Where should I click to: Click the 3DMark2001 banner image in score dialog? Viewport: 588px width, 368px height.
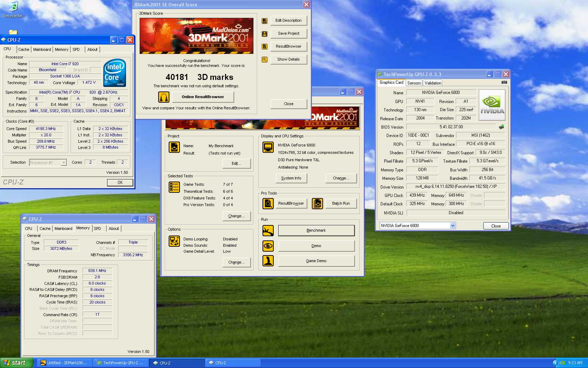point(196,36)
